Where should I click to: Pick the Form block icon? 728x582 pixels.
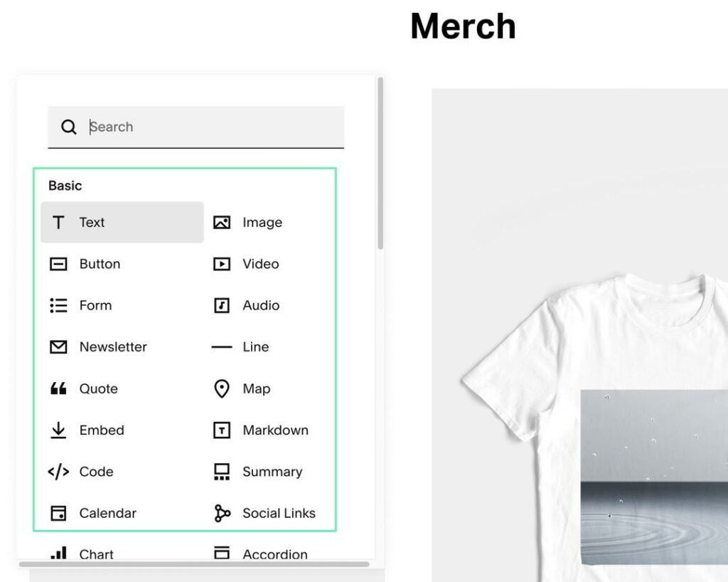(58, 306)
